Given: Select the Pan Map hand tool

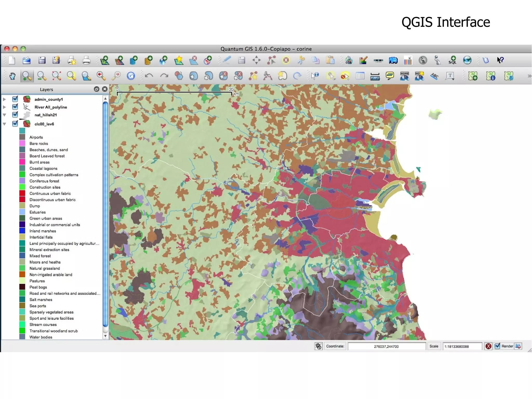Looking at the screenshot, I should 12,76.
